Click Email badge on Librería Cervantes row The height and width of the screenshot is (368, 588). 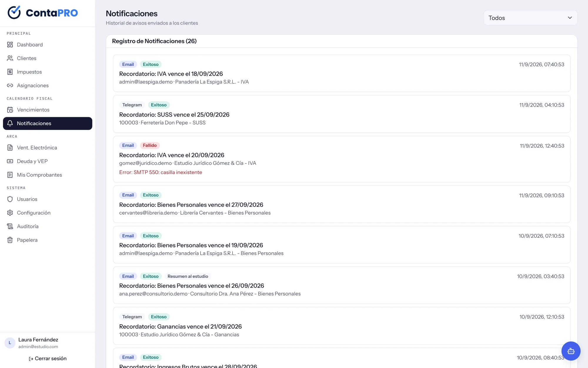pos(128,195)
